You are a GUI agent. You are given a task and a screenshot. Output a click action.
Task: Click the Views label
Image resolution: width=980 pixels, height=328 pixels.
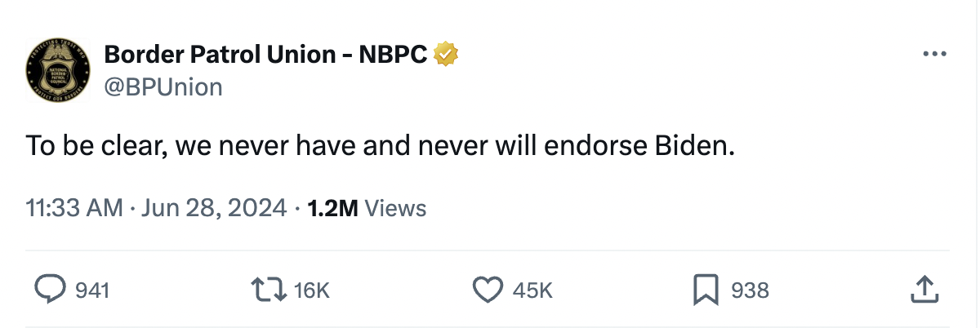pyautogui.click(x=395, y=208)
